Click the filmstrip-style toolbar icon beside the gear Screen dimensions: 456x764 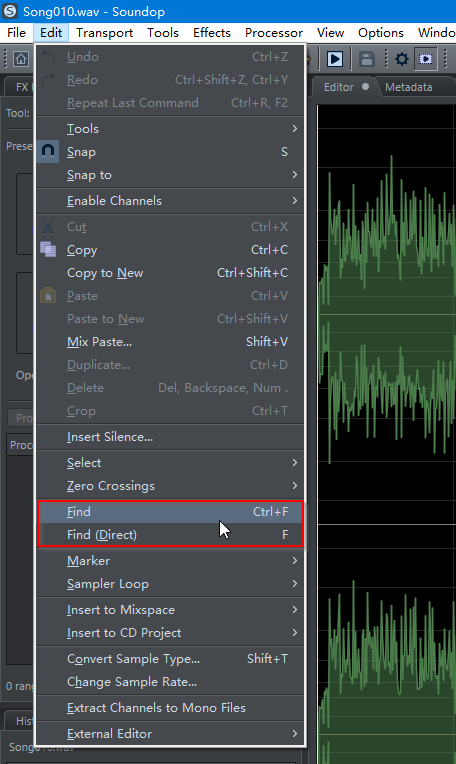pos(426,59)
